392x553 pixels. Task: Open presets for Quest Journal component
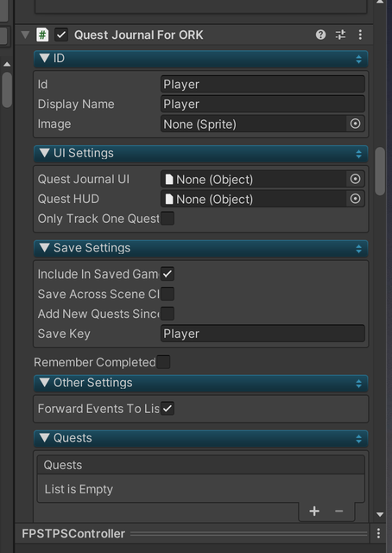pos(340,35)
